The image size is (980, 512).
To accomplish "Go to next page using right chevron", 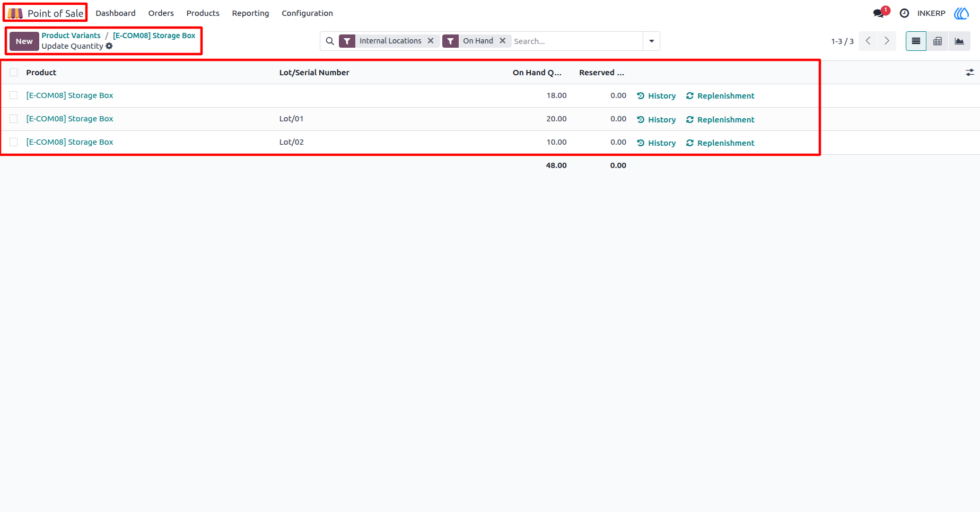I will coord(887,41).
